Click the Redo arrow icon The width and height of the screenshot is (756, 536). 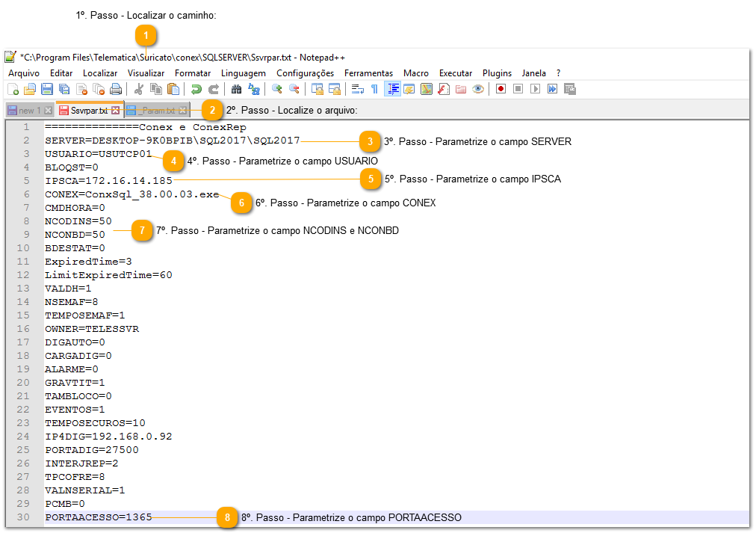tap(213, 89)
